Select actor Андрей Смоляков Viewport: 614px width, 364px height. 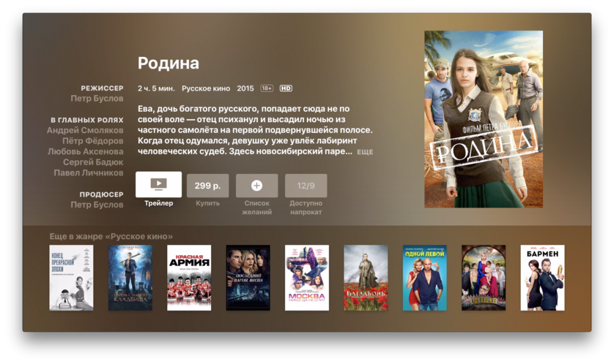tap(85, 130)
